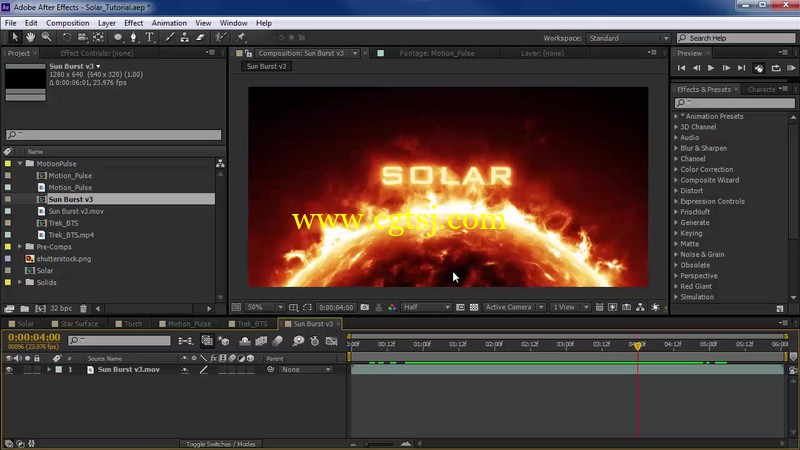Toggle visibility eye of Sun Burst v3.mov layer
Viewport: 800px width, 450px height.
pos(9,369)
